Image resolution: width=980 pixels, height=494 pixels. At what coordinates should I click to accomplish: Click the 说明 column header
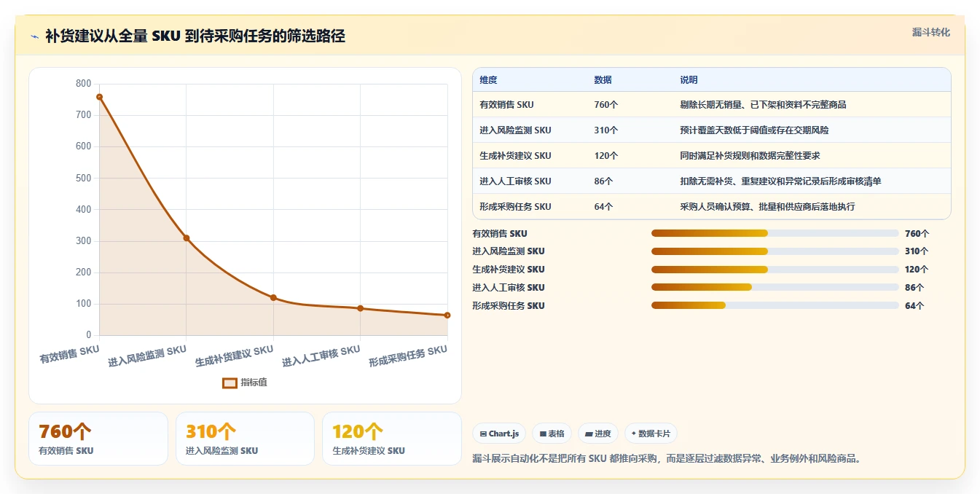tap(689, 80)
